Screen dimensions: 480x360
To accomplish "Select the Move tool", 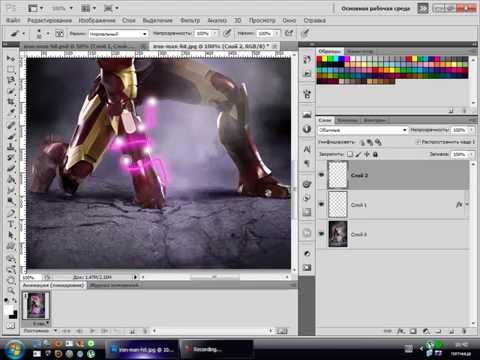I will [11, 59].
